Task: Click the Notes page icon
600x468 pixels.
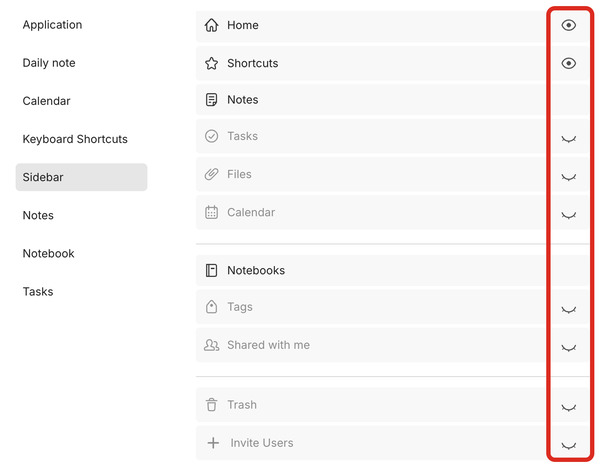Action: click(x=211, y=100)
